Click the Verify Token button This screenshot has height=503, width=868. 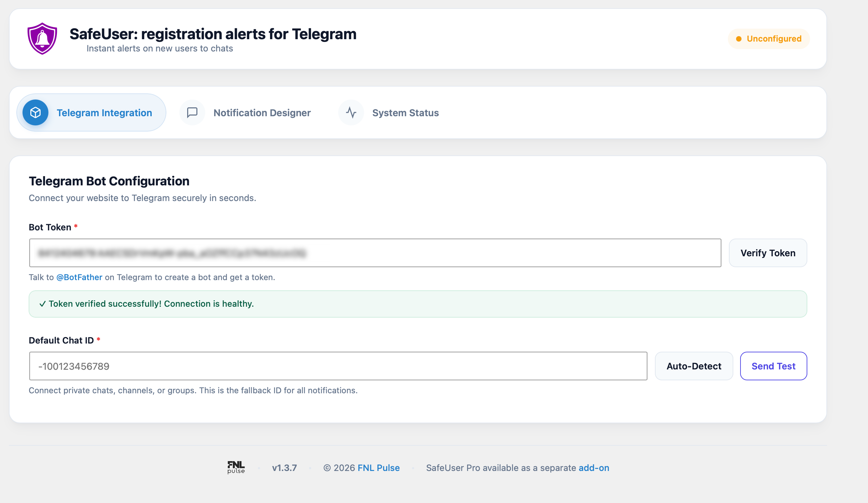[x=768, y=253]
